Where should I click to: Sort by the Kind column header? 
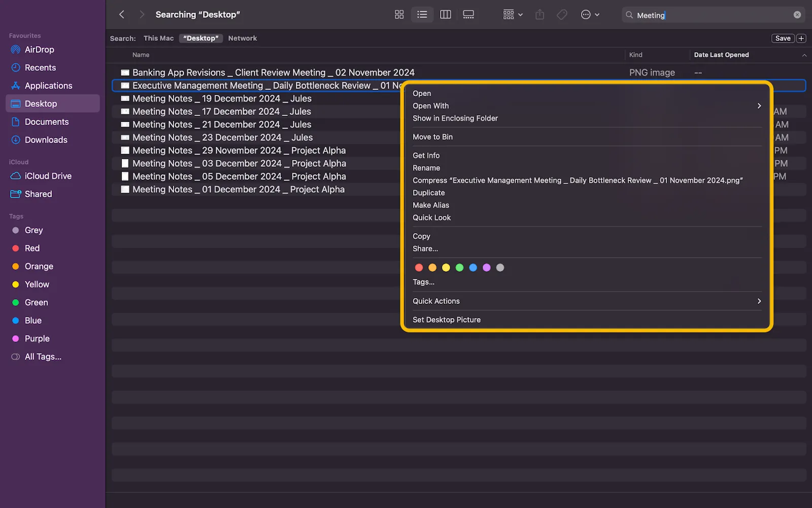pos(635,55)
